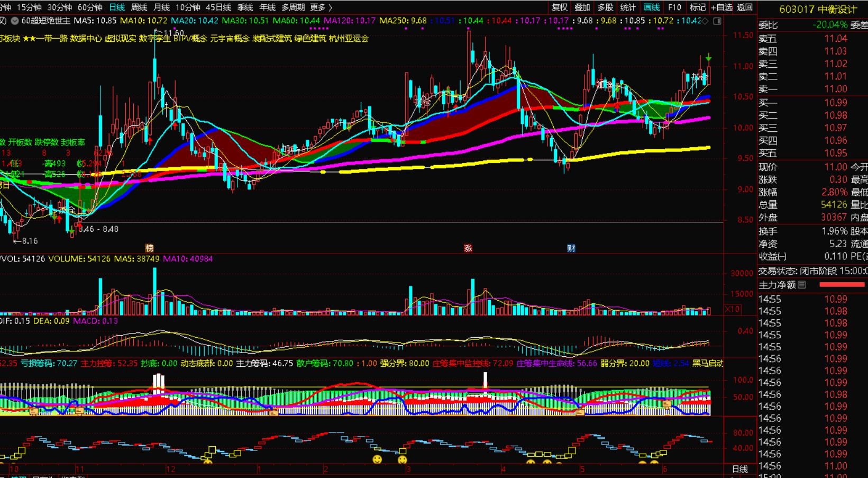This screenshot has width=868, height=478.
Task: Expand the 更多 period options
Action: (x=321, y=7)
